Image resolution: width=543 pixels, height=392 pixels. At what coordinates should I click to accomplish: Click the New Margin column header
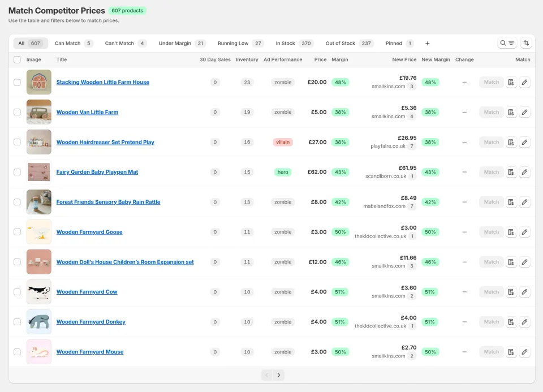[x=436, y=59]
